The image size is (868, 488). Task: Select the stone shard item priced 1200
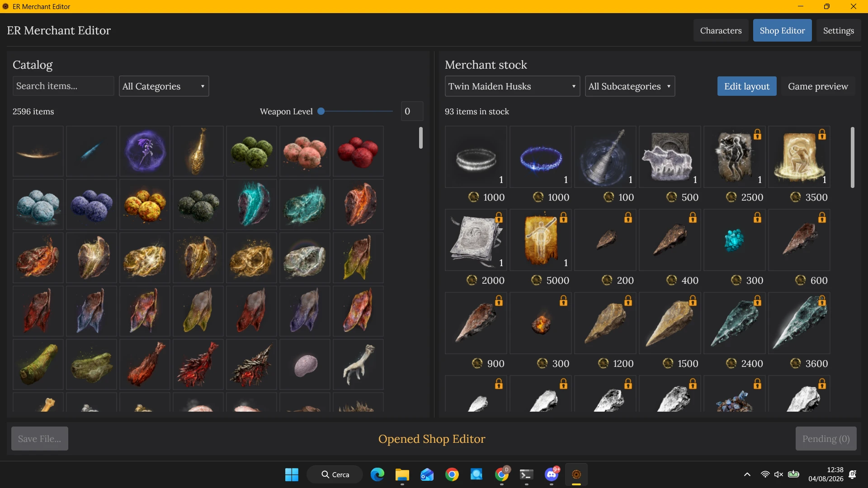pos(605,323)
